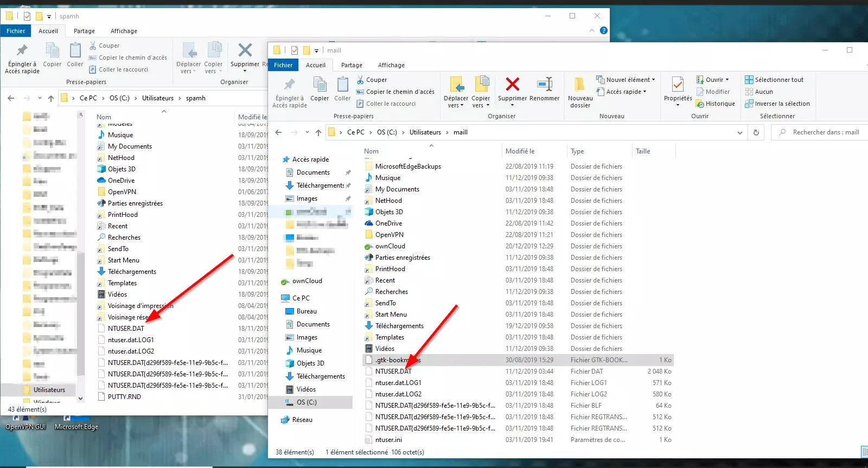Switch to Fichier tab in maill window

point(283,65)
